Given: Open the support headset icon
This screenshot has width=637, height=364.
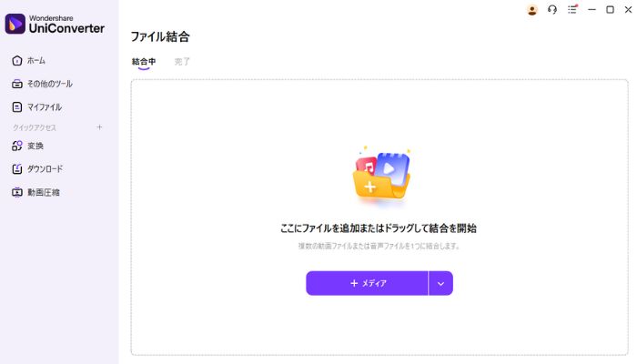Looking at the screenshot, I should pyautogui.click(x=552, y=9).
